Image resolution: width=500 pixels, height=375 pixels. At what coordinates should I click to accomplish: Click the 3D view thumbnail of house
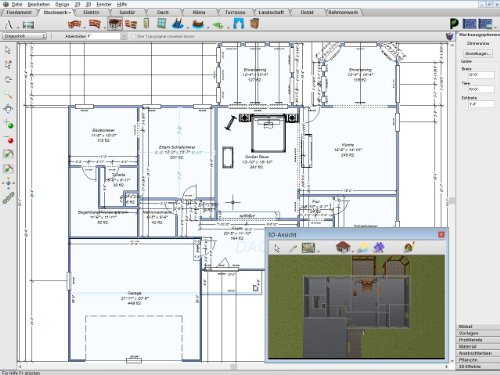[356, 307]
